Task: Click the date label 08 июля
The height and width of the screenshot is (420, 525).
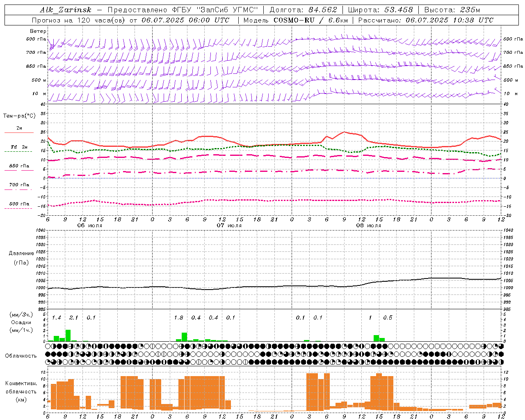Action: pos(369,226)
